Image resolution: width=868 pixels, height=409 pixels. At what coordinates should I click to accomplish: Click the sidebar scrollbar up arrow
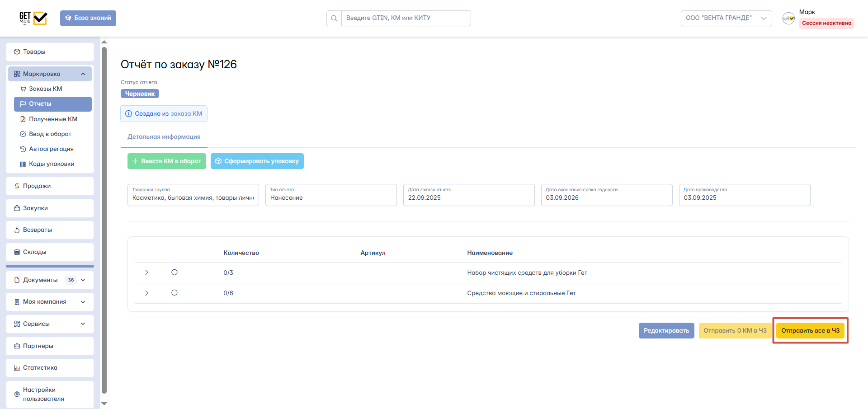click(x=104, y=42)
